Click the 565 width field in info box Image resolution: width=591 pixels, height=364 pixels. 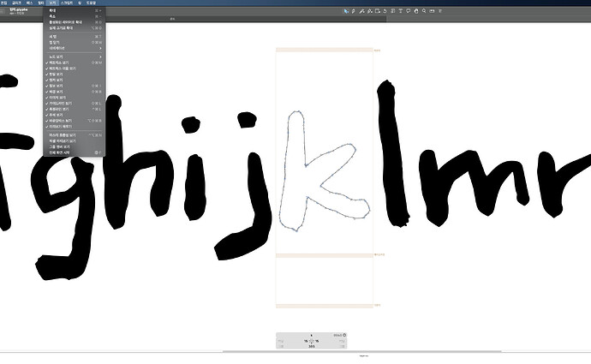[311, 346]
